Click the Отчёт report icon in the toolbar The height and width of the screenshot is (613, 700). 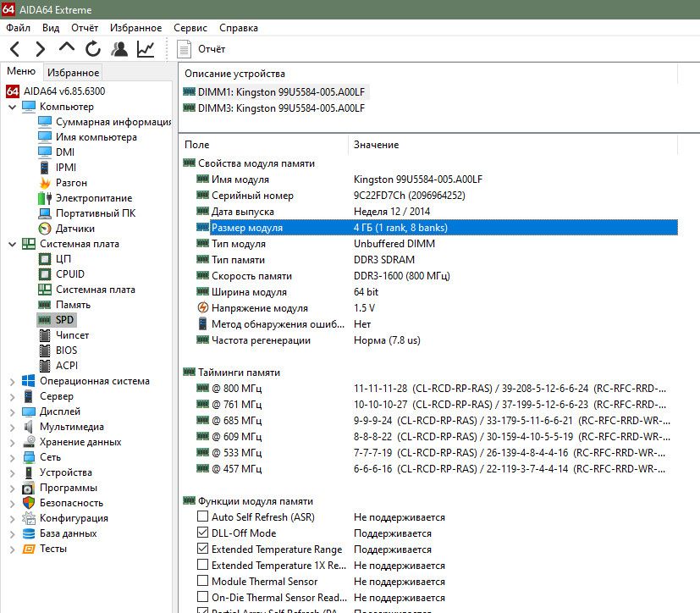(184, 49)
